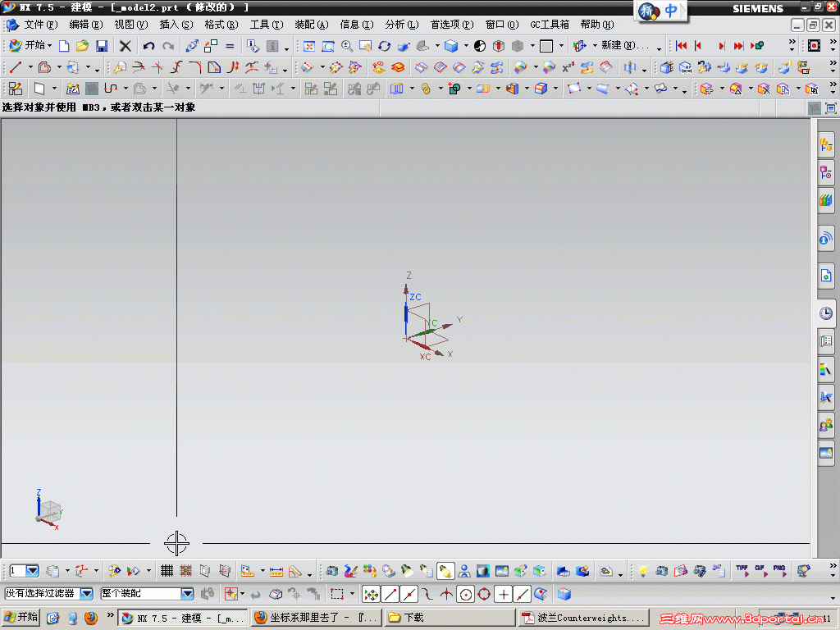Click the Export PNG icon
Image resolution: width=840 pixels, height=630 pixels.
pos(779,571)
